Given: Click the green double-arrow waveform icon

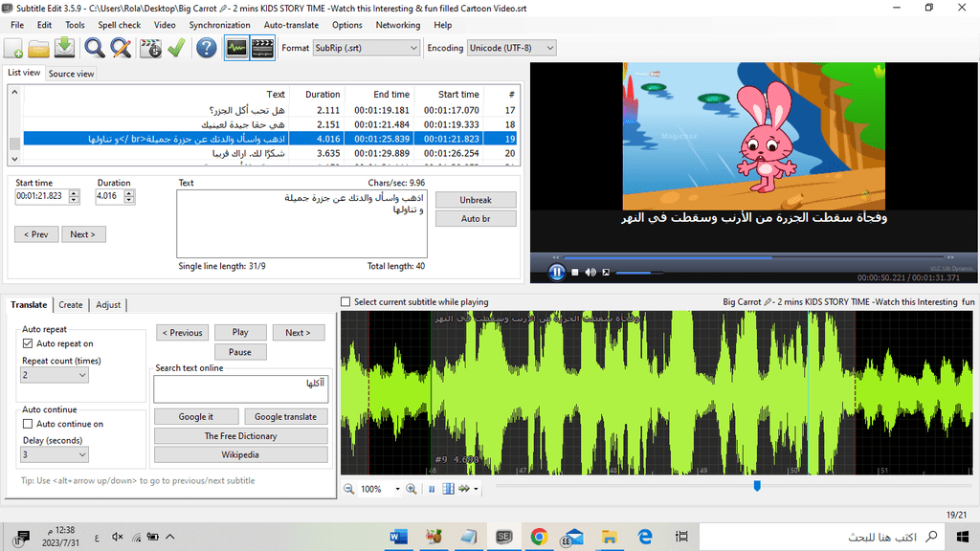Looking at the screenshot, I should (x=464, y=489).
